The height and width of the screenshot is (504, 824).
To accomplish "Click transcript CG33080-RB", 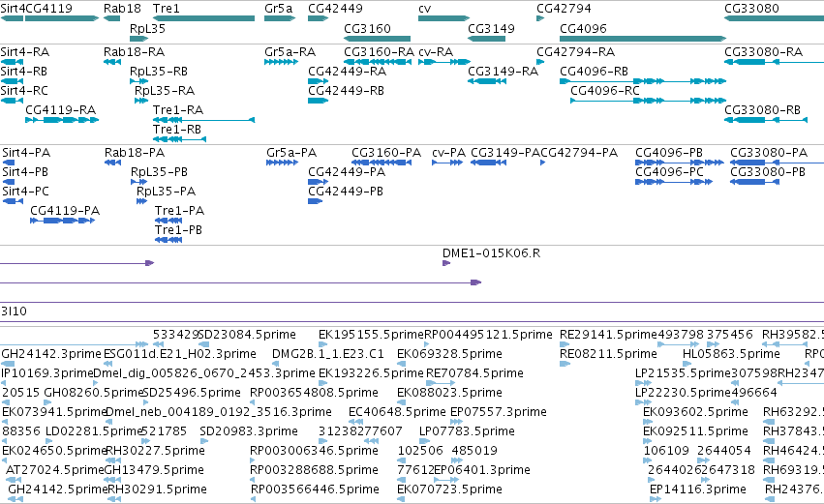I will coord(763,110).
